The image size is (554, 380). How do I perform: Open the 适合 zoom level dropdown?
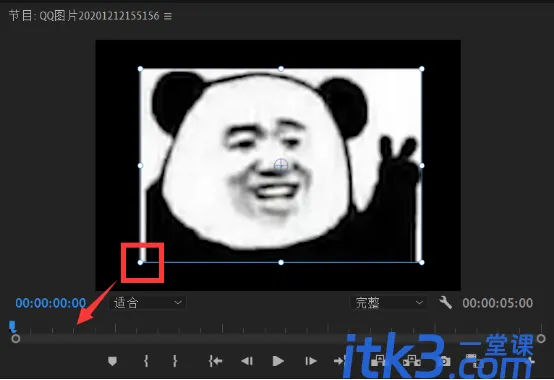(147, 303)
